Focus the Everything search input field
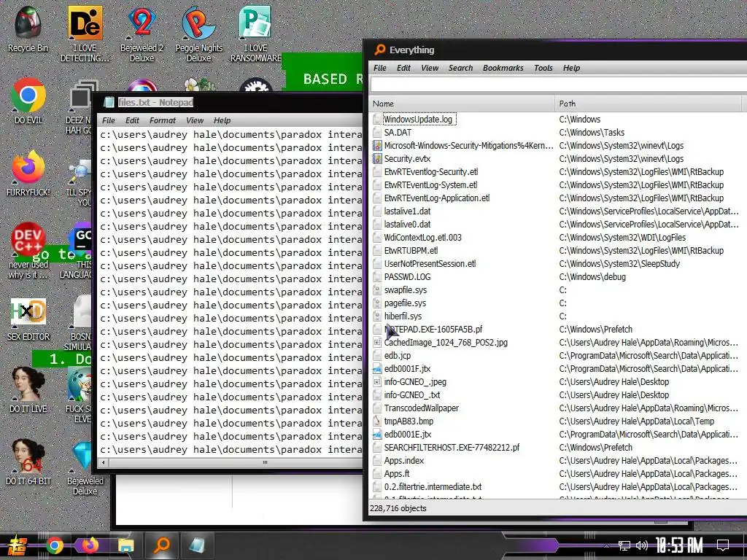 [558, 85]
